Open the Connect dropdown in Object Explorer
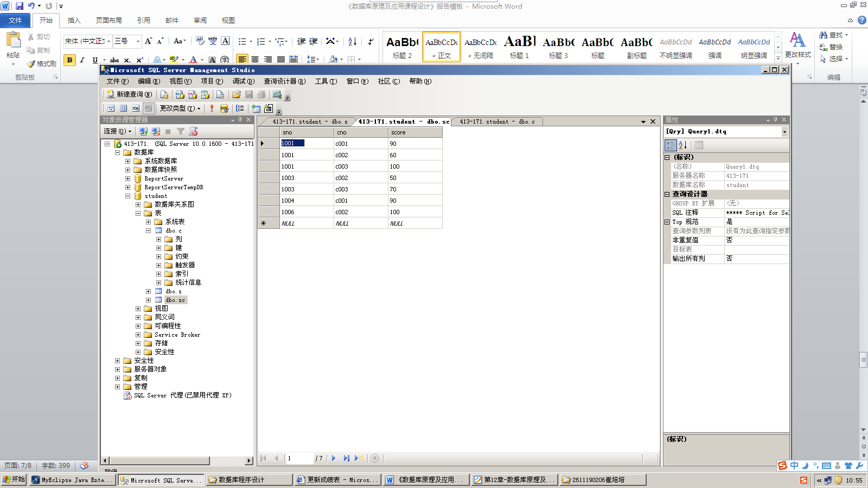Image resolution: width=868 pixels, height=488 pixels. tap(117, 131)
